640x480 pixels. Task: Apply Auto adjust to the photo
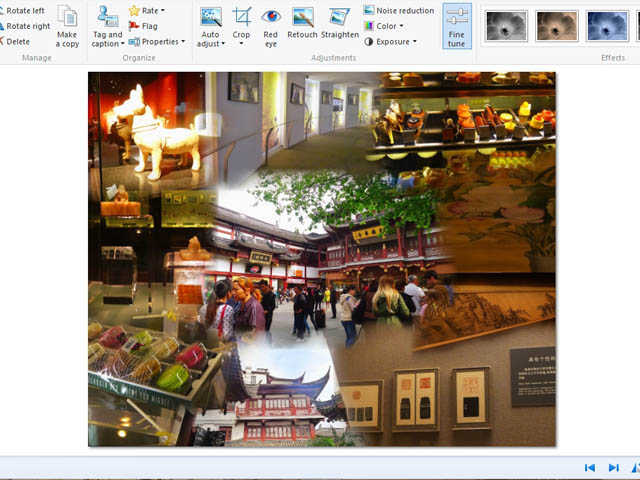tap(211, 20)
